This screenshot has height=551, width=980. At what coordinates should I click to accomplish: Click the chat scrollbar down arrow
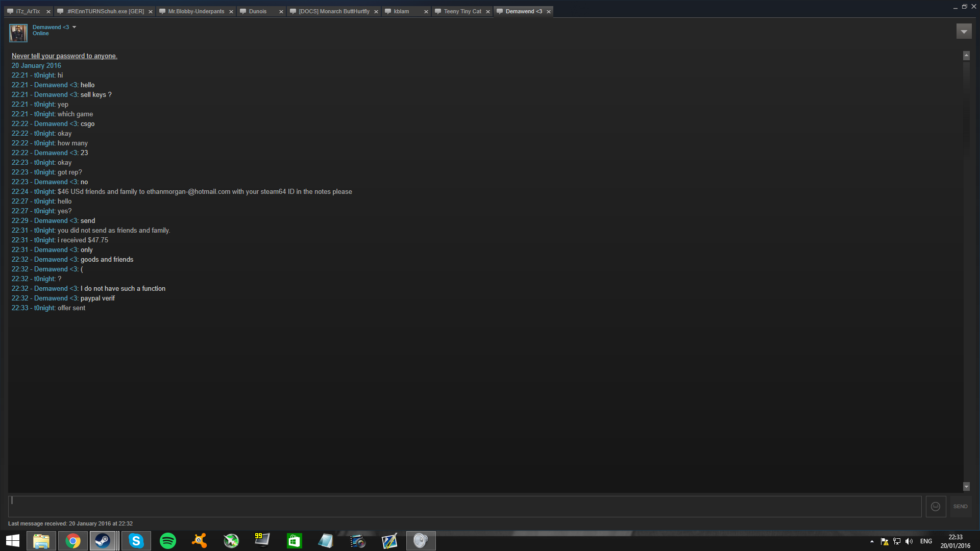pyautogui.click(x=966, y=487)
